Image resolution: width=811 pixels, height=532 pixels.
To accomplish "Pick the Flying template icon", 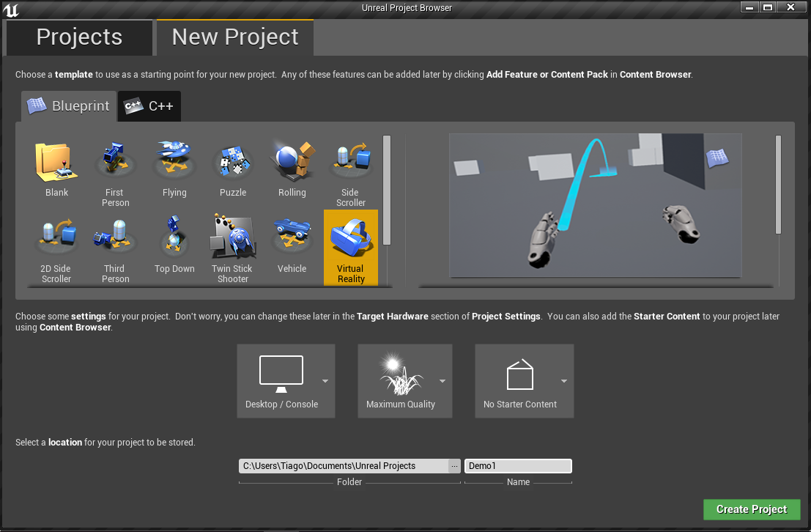I will click(174, 170).
